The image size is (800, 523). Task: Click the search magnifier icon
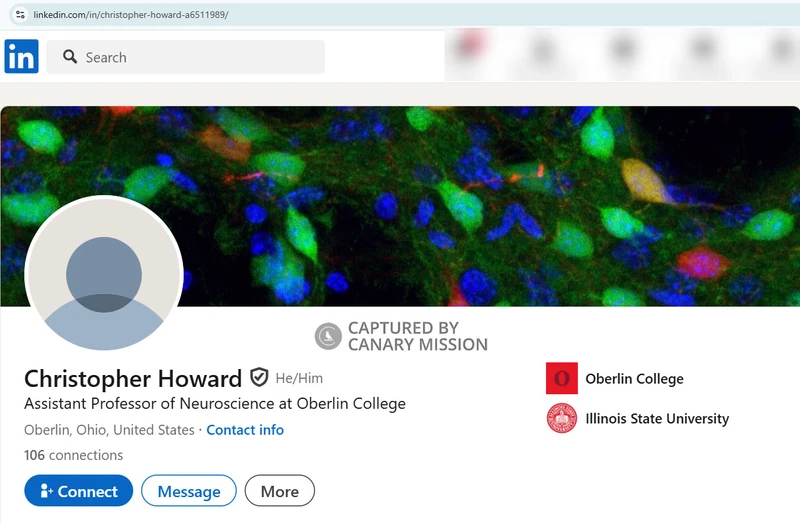[x=70, y=57]
